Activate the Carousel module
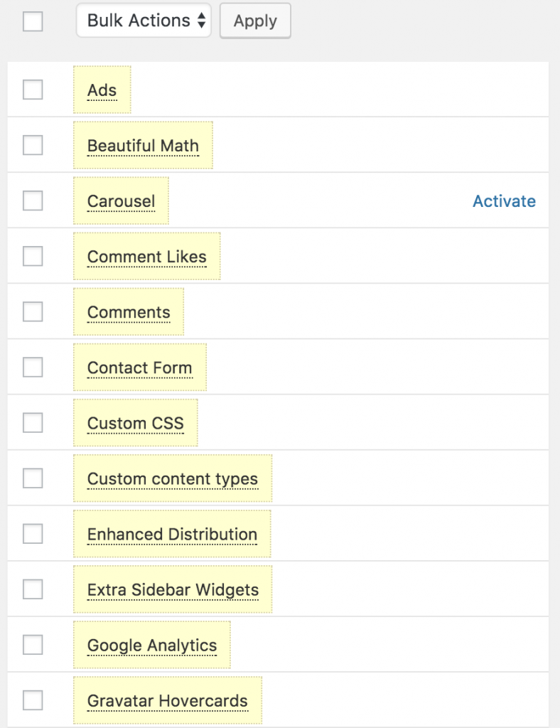560x728 pixels. pos(504,201)
